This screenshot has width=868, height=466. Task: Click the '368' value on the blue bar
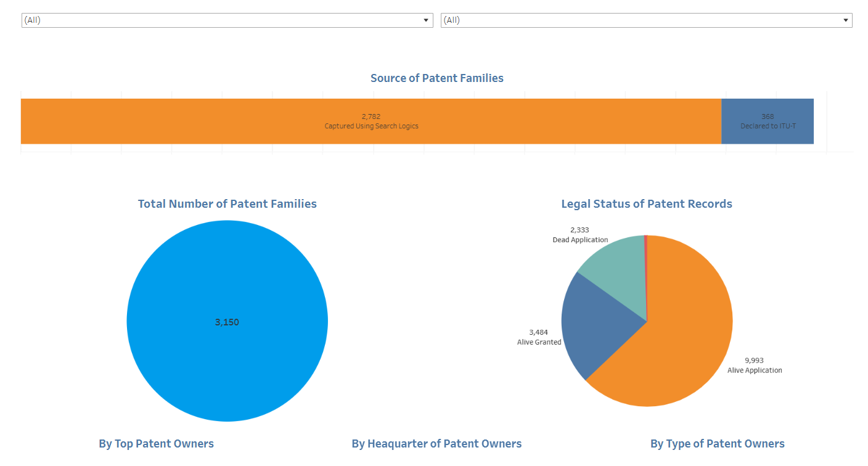click(768, 116)
